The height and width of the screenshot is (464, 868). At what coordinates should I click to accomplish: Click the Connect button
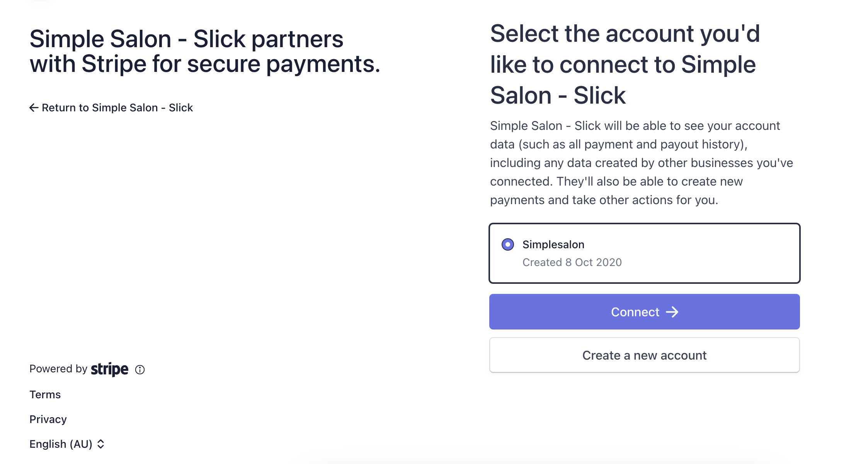click(645, 312)
